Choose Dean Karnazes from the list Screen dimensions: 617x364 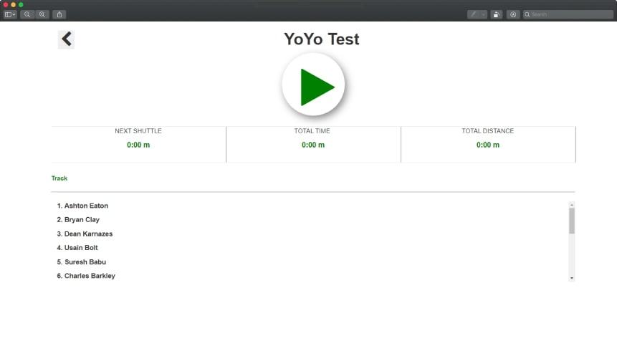point(88,234)
